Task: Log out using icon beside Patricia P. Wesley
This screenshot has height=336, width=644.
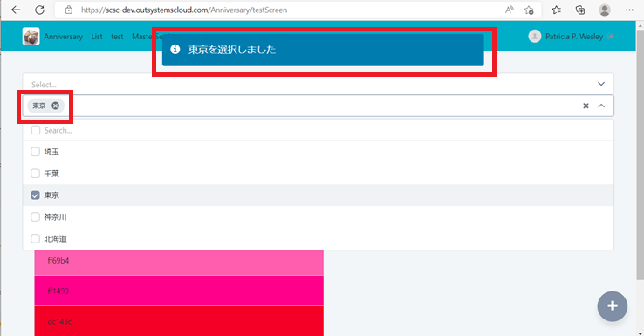Action: 611,37
